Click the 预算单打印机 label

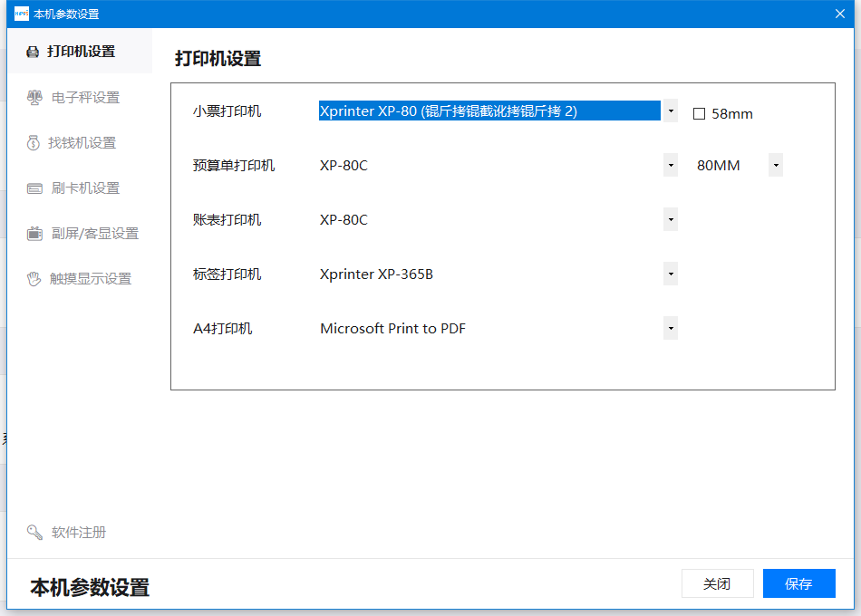coord(233,165)
